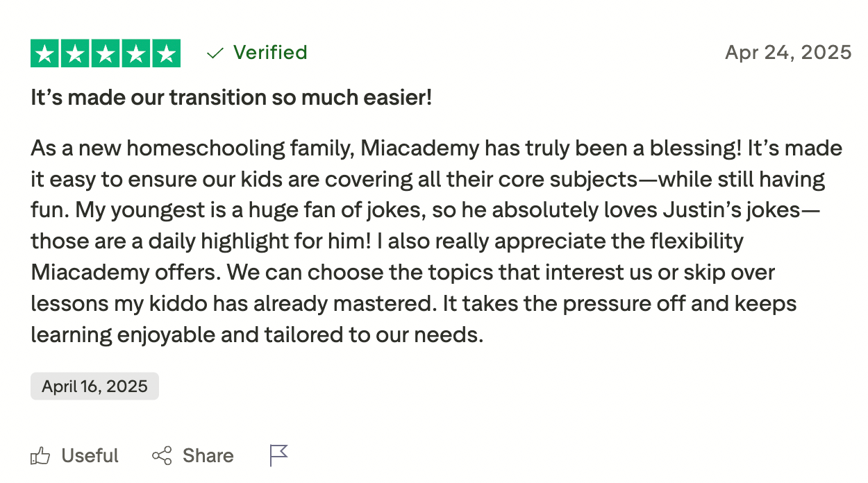The image size is (868, 483).
Task: Click the first star rating icon
Action: coord(44,52)
